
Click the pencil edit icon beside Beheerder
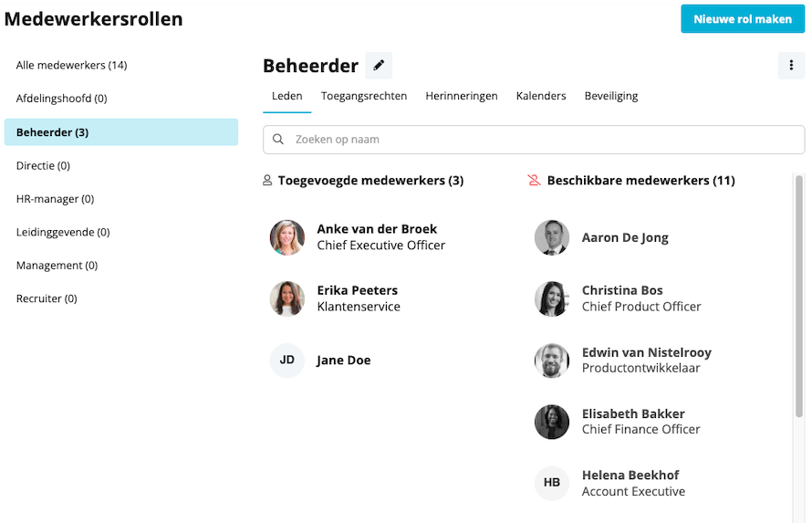[x=379, y=66]
